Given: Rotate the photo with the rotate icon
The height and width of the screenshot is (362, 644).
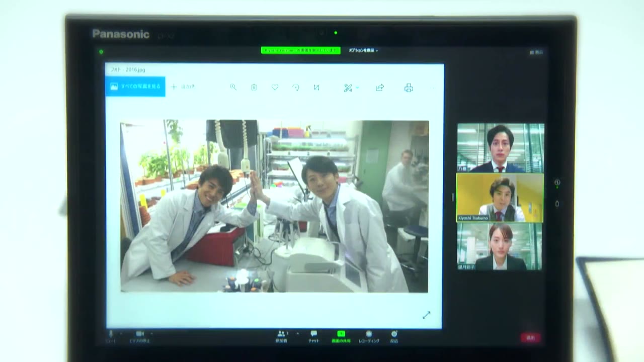Looking at the screenshot, I should click(296, 87).
